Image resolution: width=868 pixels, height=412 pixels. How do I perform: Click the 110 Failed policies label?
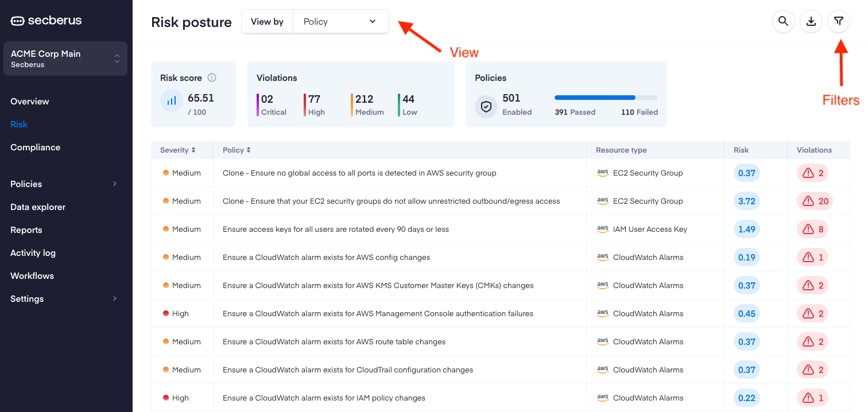pos(640,112)
